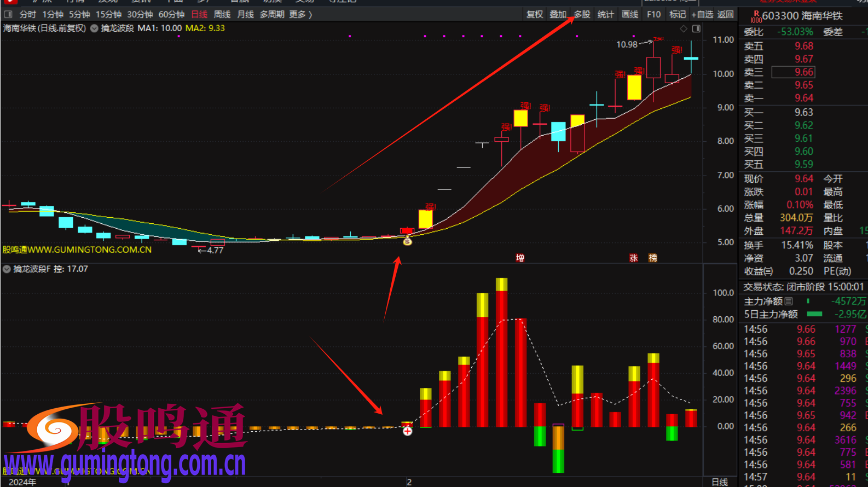Image resolution: width=868 pixels, height=487 pixels.
Task: Click the money bag icon on candlestick
Action: pos(407,241)
